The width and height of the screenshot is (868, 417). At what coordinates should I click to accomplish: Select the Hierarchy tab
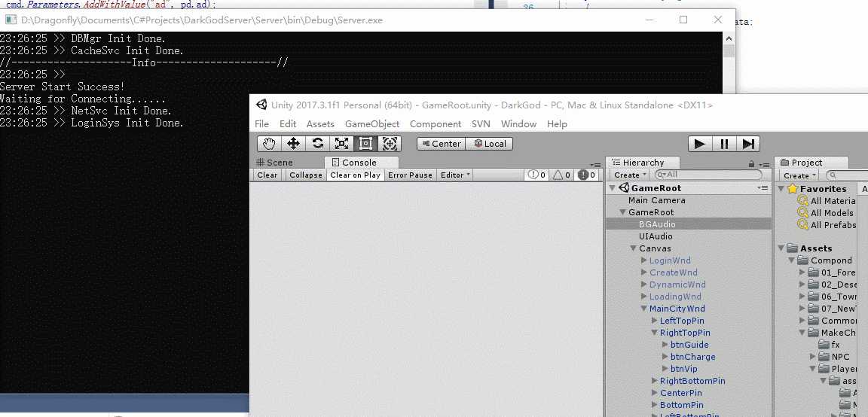tap(642, 162)
